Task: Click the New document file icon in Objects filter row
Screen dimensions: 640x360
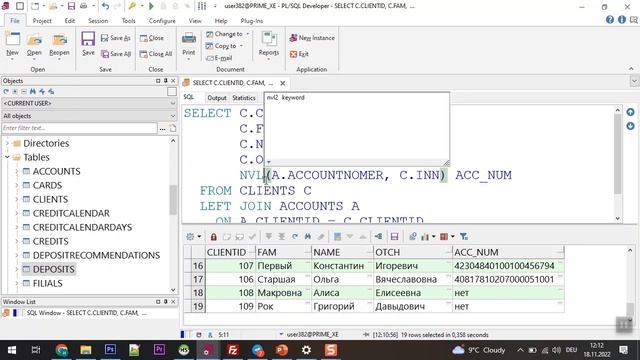Action: [173, 128]
